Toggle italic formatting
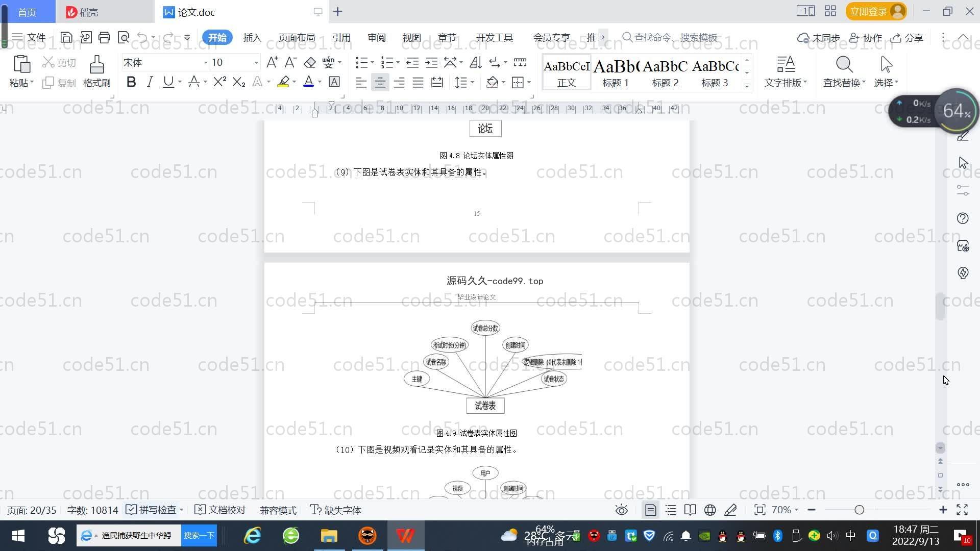Viewport: 980px width, 551px height. pos(150,82)
